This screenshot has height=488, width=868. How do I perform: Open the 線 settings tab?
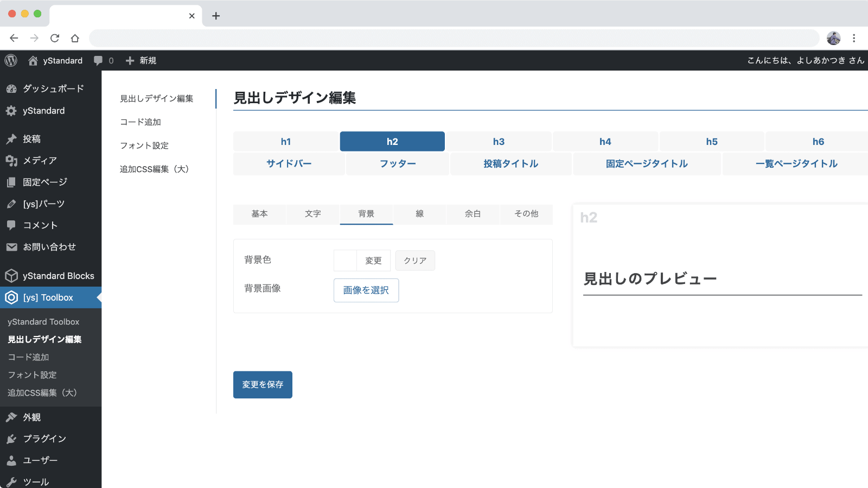pos(419,214)
